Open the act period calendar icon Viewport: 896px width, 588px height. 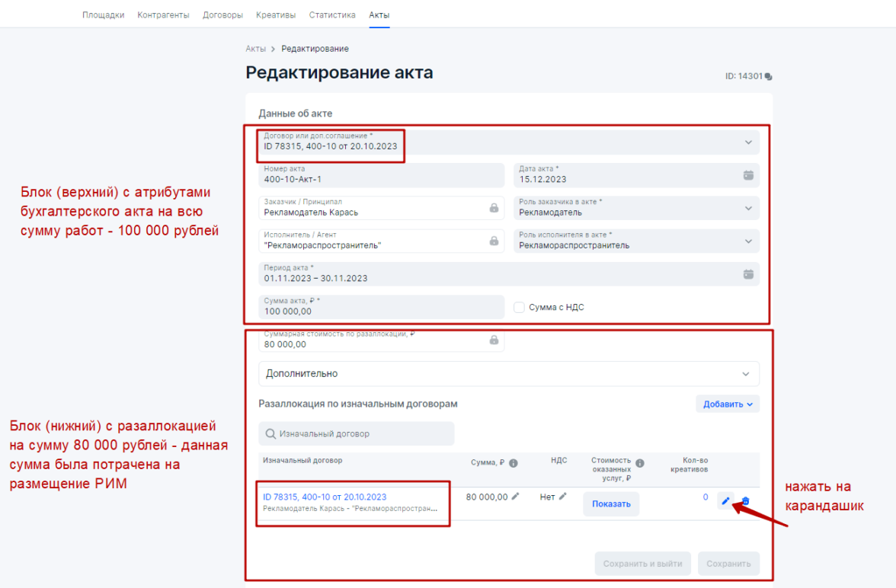tap(748, 274)
